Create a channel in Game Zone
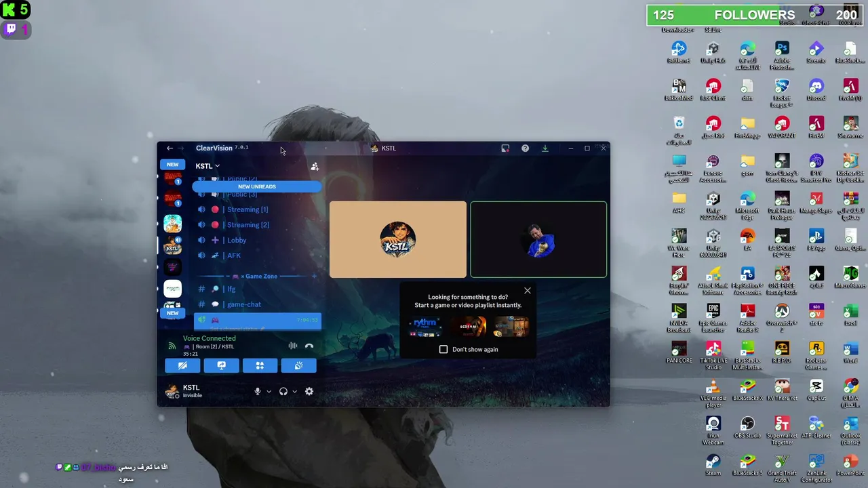 tap(314, 277)
